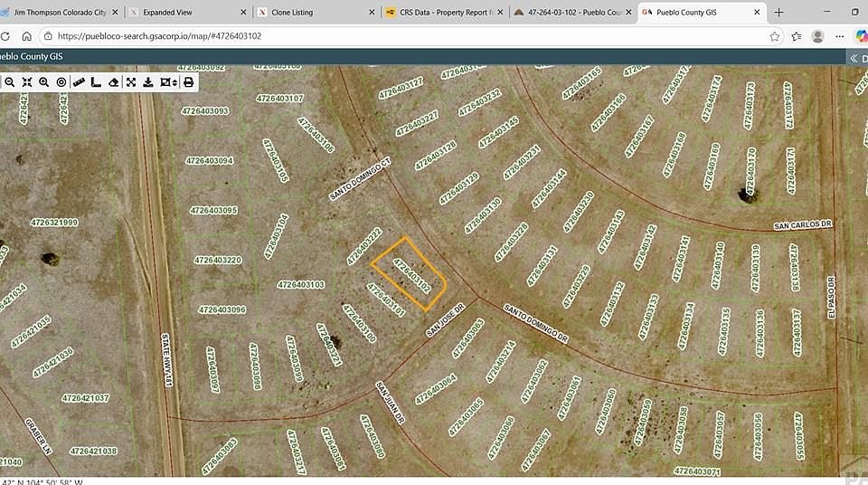Click parcel label 4726403064
The width and height of the screenshot is (868, 485).
click(436, 389)
